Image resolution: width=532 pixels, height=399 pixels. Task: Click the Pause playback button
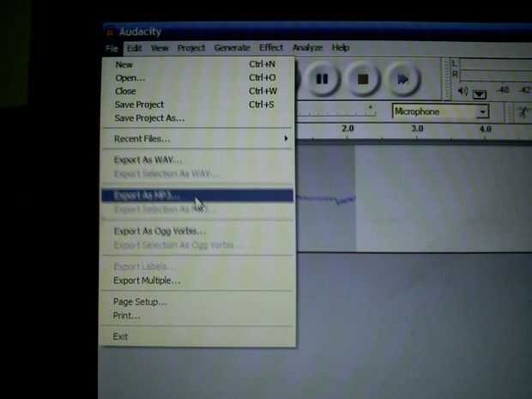point(322,80)
